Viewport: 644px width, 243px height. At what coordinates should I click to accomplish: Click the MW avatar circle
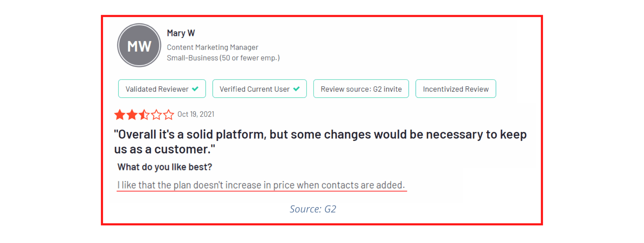[x=139, y=45]
